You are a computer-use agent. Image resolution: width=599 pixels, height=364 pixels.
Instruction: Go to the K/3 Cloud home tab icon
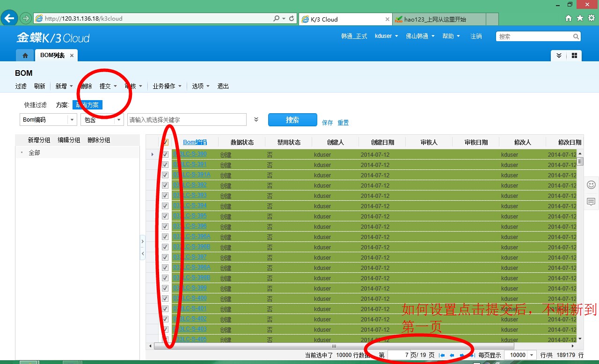coord(25,55)
